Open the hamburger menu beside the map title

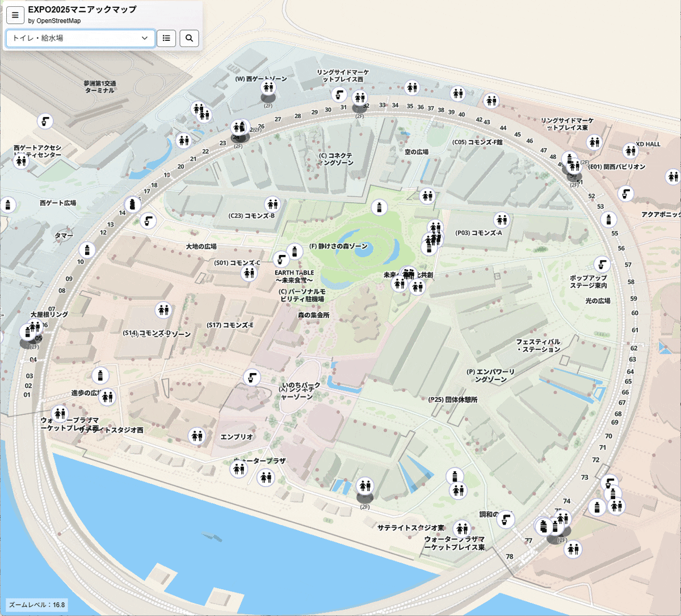[15, 15]
